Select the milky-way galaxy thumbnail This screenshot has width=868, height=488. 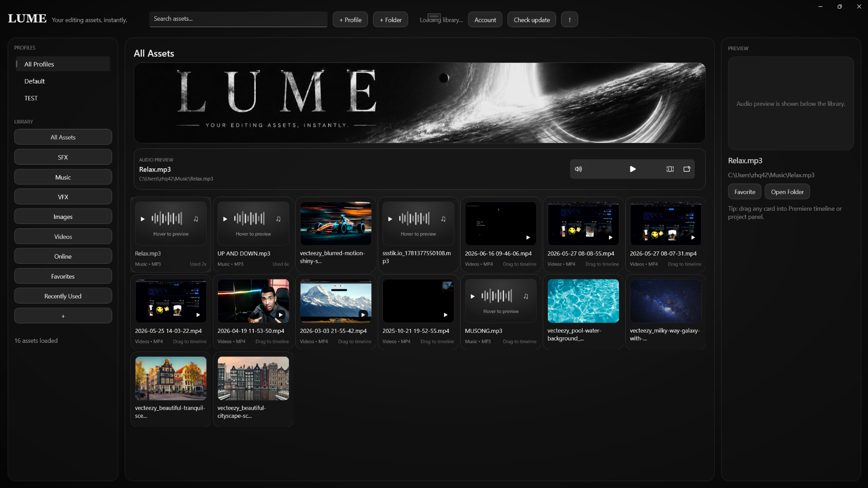(x=665, y=301)
